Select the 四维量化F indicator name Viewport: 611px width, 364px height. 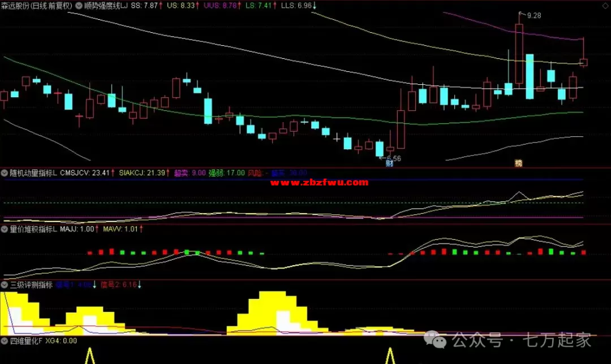[25, 341]
